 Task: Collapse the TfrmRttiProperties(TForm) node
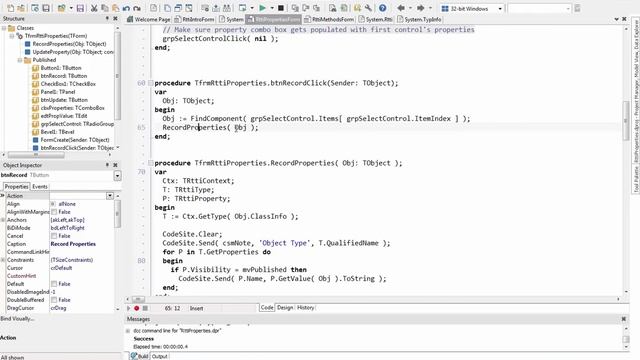coord(12,36)
